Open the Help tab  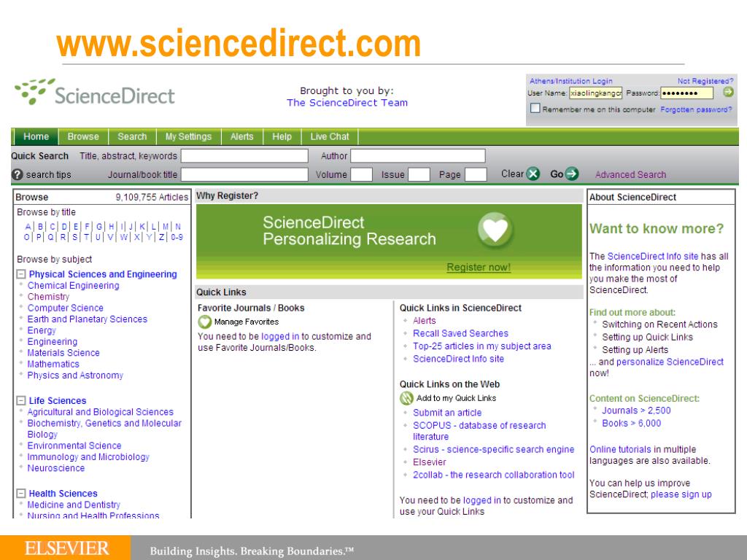point(282,136)
